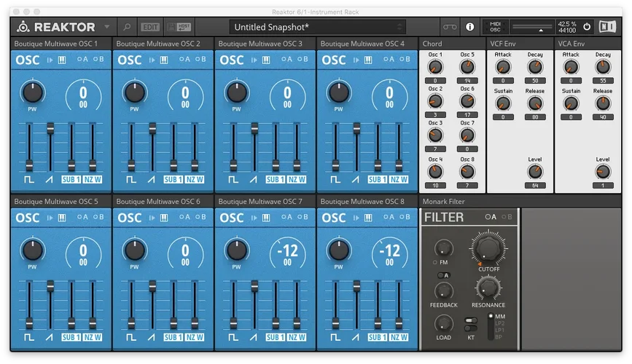The width and height of the screenshot is (632, 364).
Task: Open the SUB 1 selector in OSC 1
Action: 71,179
